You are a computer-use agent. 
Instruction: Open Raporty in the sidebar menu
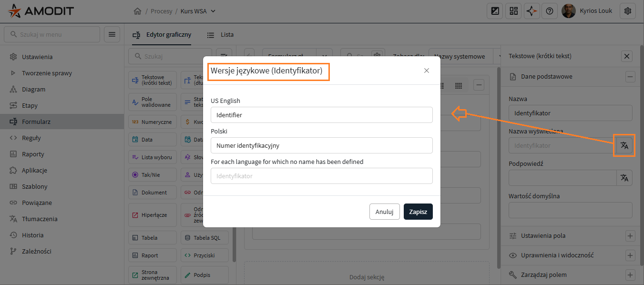(x=33, y=154)
